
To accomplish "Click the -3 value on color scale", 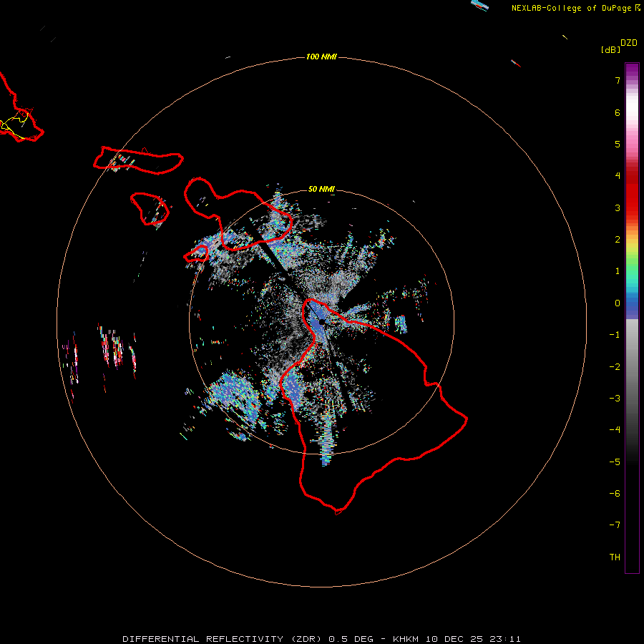I will [615, 399].
